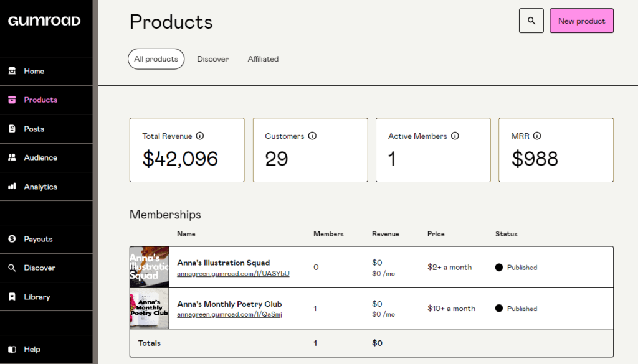638x364 pixels.
Task: Switch to the Discover products tab
Action: tap(212, 59)
